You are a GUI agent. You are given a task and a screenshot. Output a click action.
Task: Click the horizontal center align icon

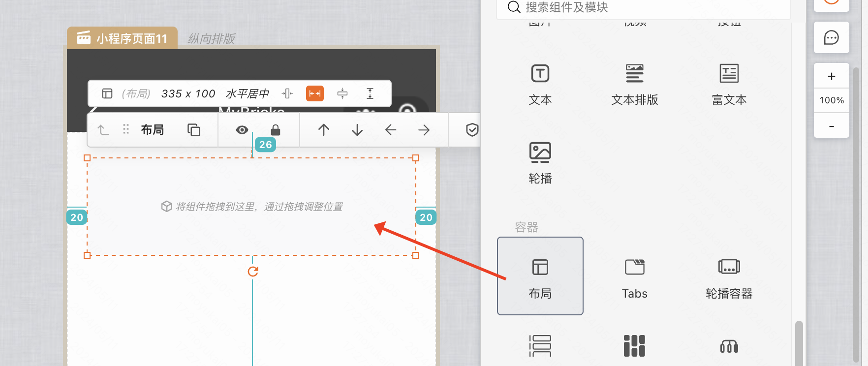point(287,93)
